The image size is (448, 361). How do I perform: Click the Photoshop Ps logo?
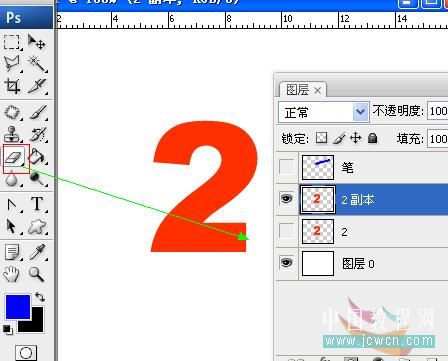click(x=13, y=17)
